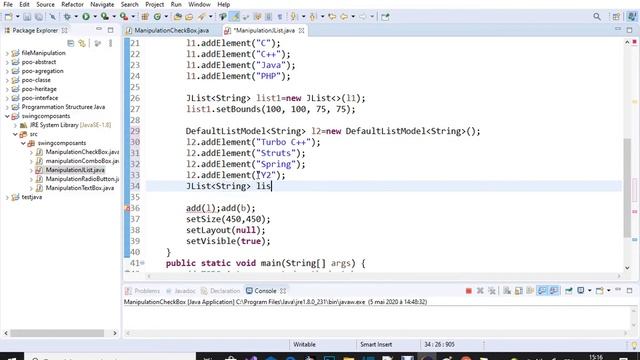Click the Last Edit Location icon

pyautogui.click(x=332, y=17)
